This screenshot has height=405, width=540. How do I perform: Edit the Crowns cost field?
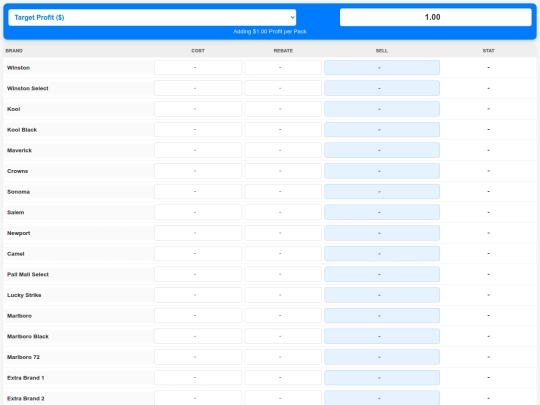tap(198, 171)
